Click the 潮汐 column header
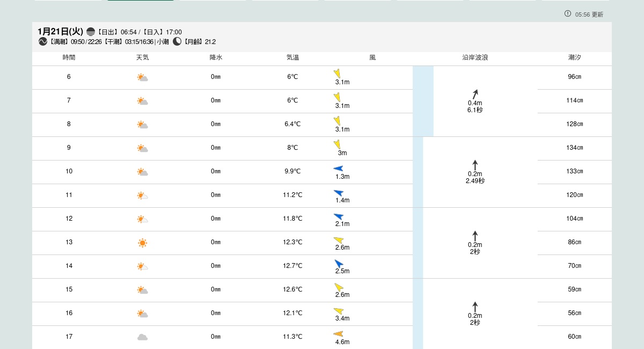 pos(574,57)
